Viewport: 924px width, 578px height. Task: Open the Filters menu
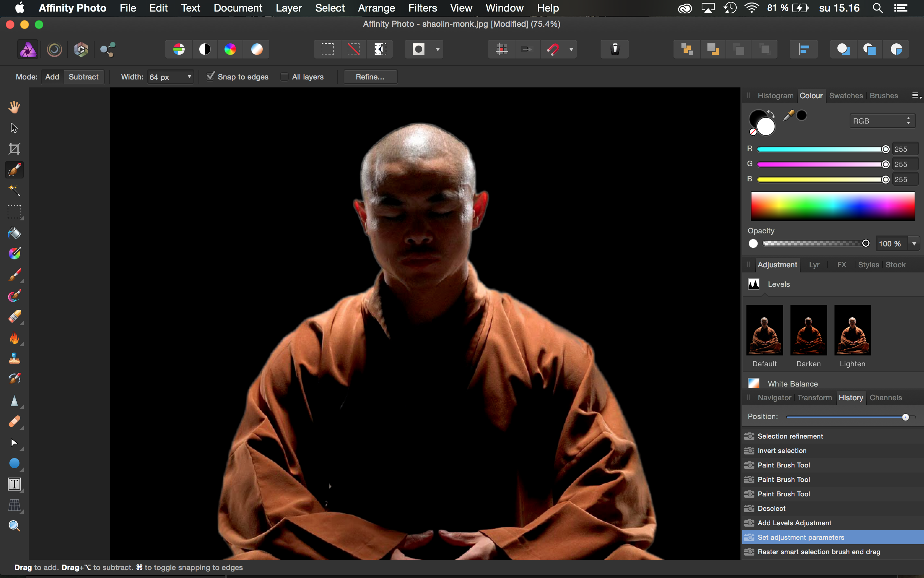[x=422, y=8]
